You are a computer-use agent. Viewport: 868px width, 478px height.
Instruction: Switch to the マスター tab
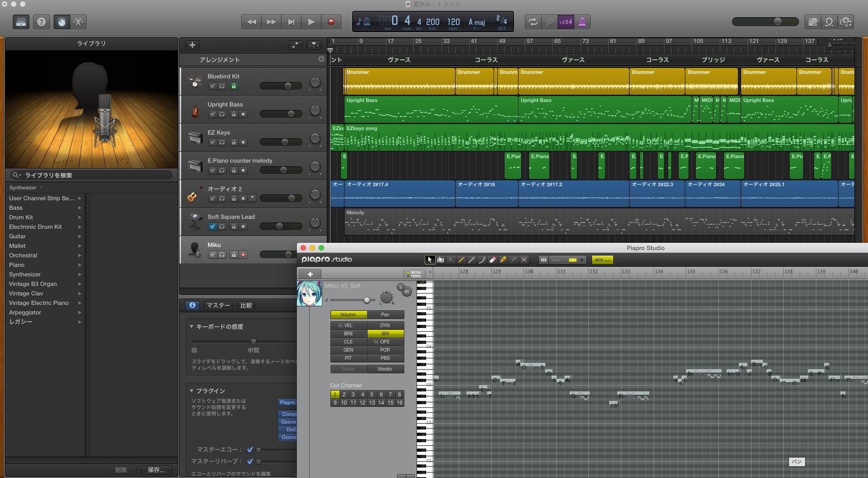pyautogui.click(x=218, y=305)
